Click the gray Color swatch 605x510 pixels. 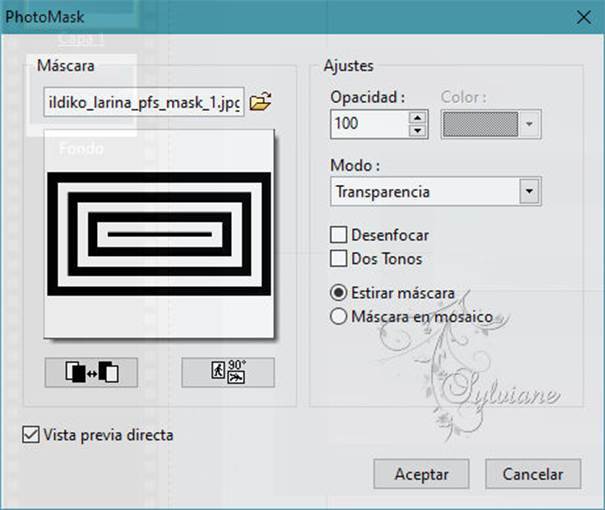click(480, 124)
